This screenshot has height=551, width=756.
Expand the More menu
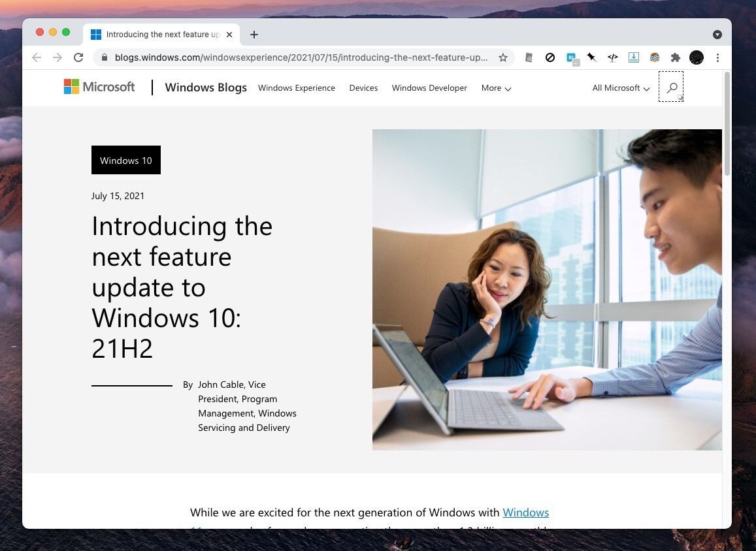[x=496, y=88]
